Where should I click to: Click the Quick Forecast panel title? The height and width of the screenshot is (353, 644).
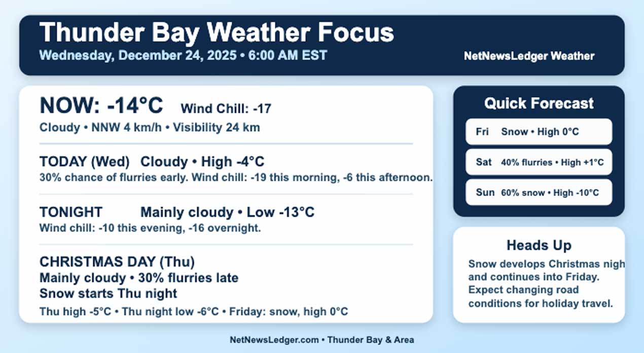coord(539,103)
